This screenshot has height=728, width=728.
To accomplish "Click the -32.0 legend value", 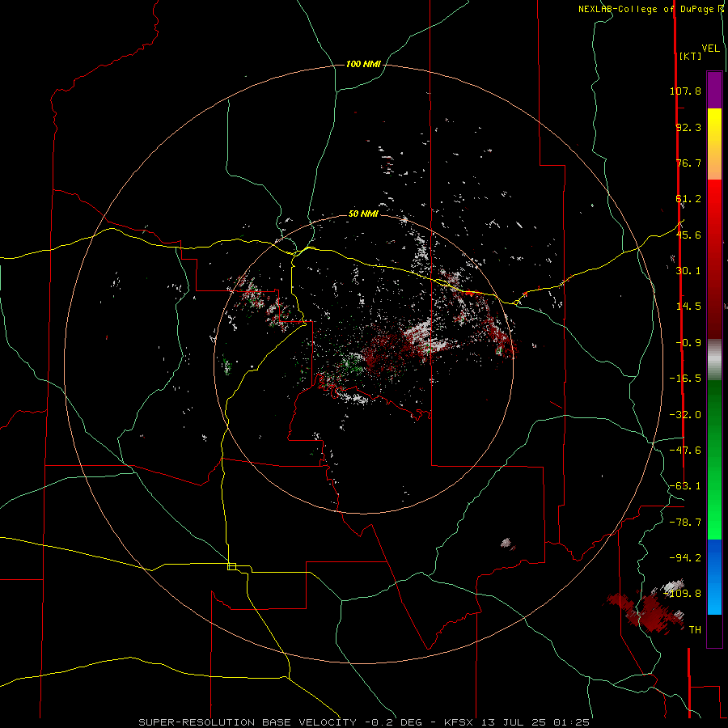I will point(685,415).
